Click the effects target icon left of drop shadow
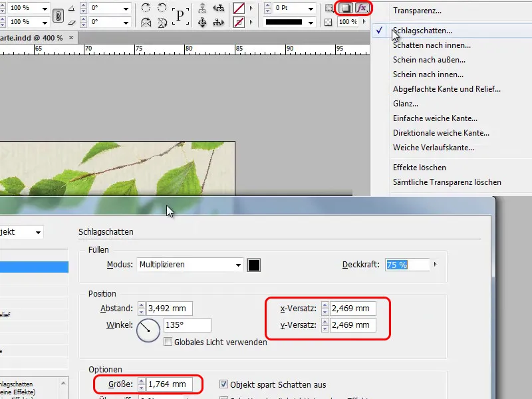Viewport: 532px width, 399px height. (x=329, y=8)
